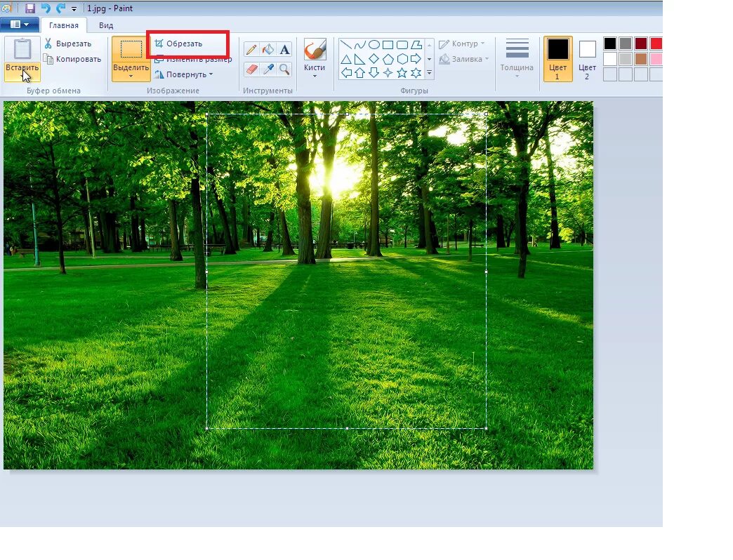Pick the light gray palette swatch
This screenshot has height=560, width=733.
(x=626, y=59)
